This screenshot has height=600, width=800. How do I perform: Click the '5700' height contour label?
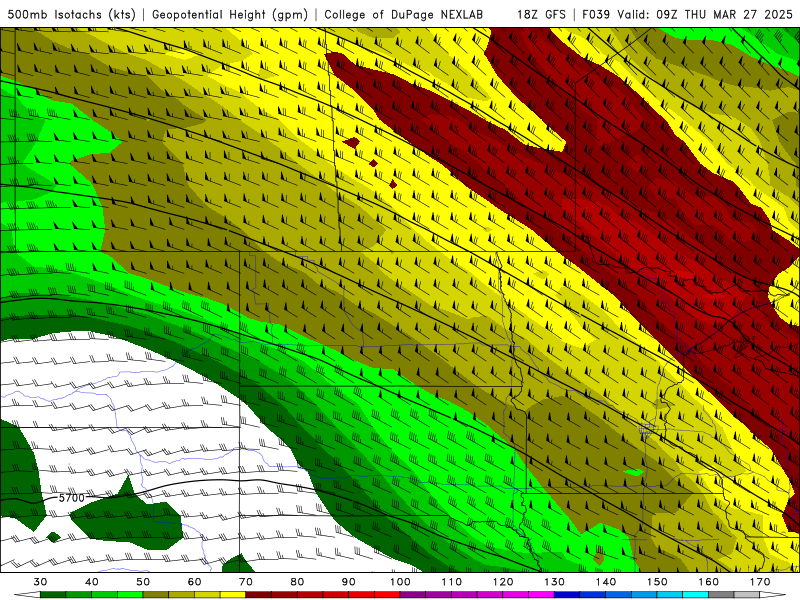point(71,497)
